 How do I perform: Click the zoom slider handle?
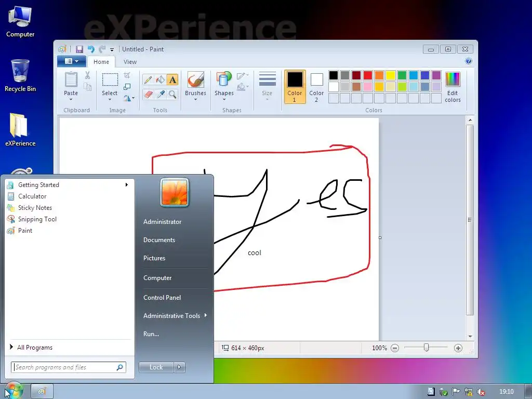coord(427,348)
